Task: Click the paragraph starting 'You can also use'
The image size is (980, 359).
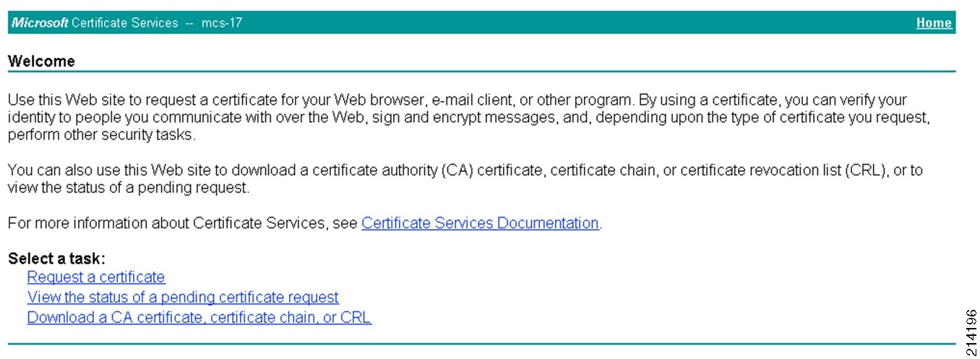Action: tap(465, 179)
